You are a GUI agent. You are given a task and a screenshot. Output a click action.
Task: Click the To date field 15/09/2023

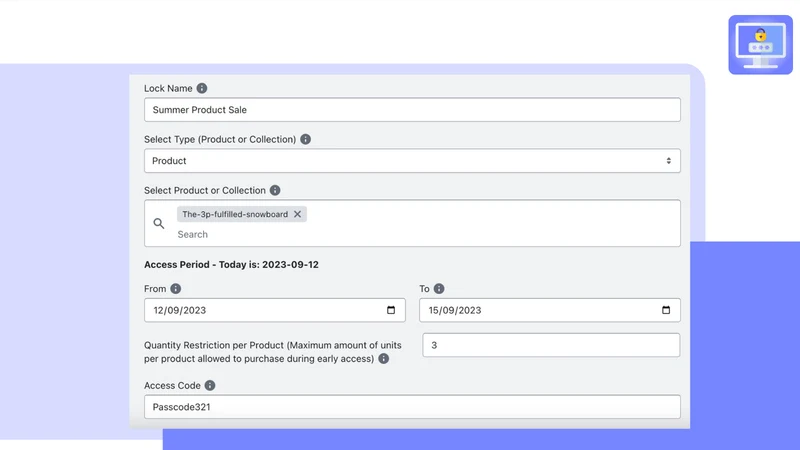(x=549, y=310)
